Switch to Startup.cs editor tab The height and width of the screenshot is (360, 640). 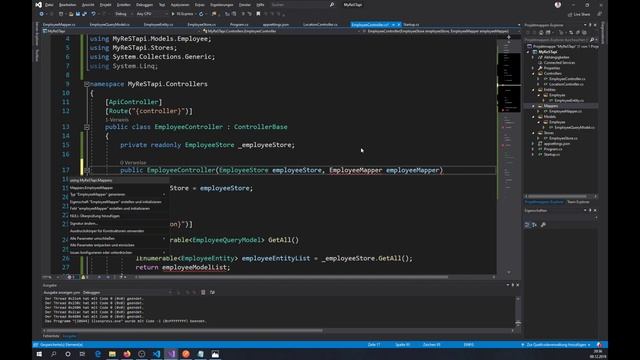(x=411, y=25)
